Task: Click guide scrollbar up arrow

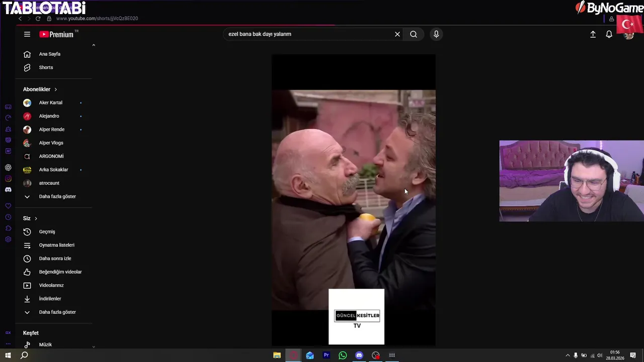Action: 94,45
